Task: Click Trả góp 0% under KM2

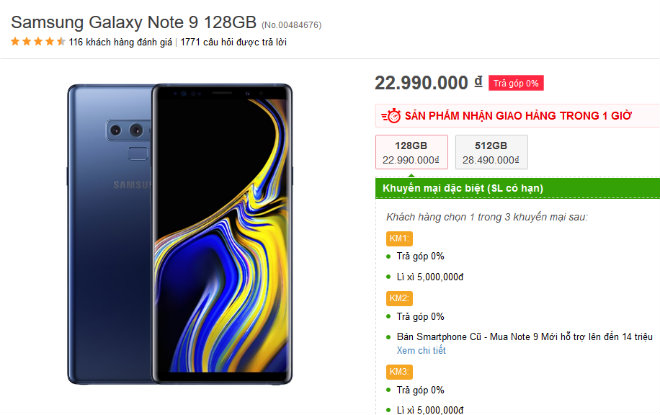Action: tap(420, 316)
